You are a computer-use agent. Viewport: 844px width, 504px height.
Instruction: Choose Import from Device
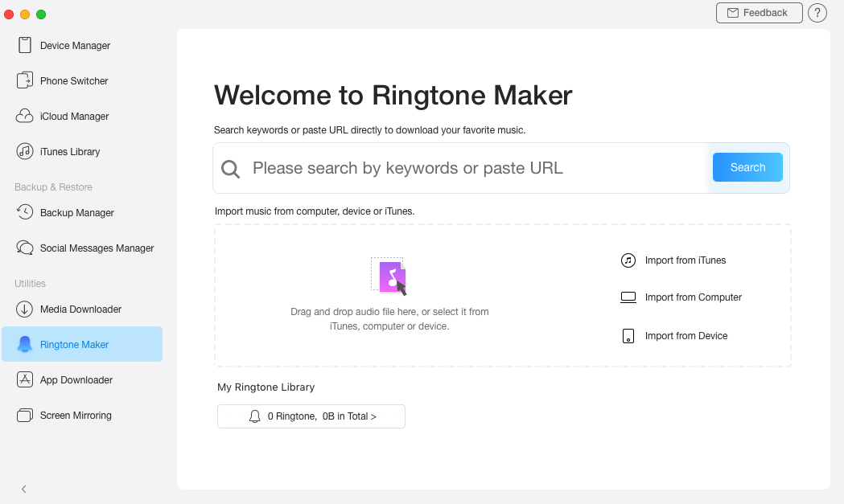click(685, 336)
